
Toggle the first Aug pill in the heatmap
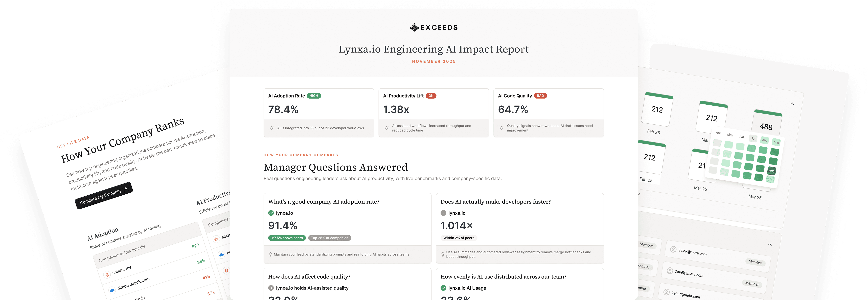coord(765,140)
